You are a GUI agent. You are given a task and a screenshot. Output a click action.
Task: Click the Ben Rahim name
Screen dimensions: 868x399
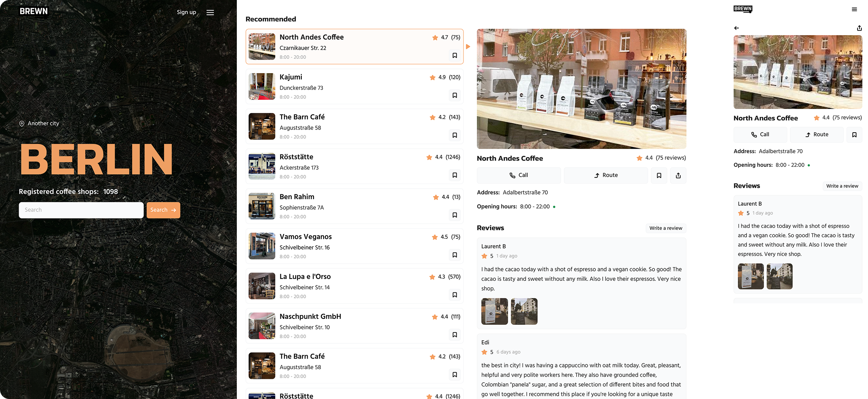point(297,197)
